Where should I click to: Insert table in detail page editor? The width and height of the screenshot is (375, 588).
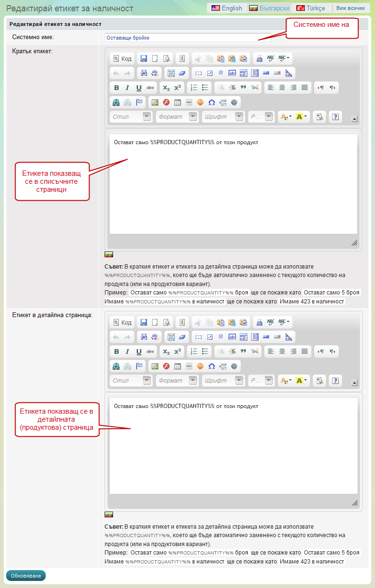click(x=178, y=366)
